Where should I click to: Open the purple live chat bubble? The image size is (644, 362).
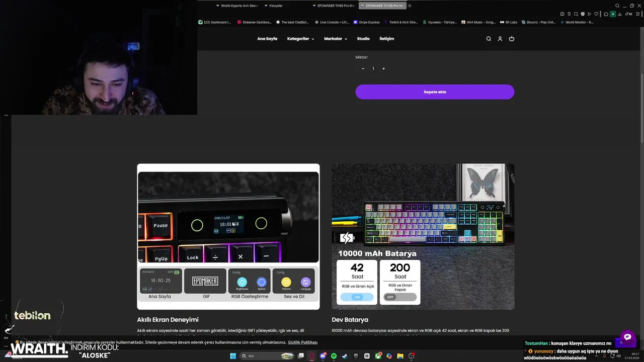tap(627, 337)
